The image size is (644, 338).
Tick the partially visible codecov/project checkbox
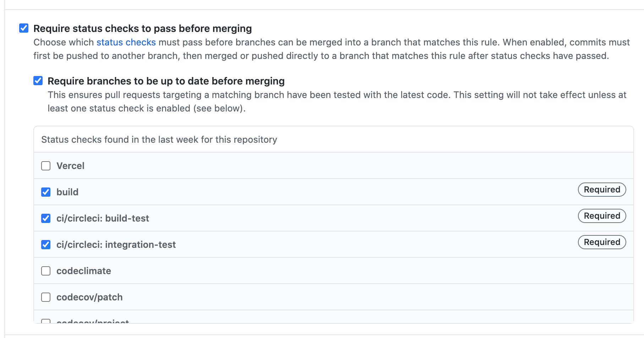(x=46, y=321)
